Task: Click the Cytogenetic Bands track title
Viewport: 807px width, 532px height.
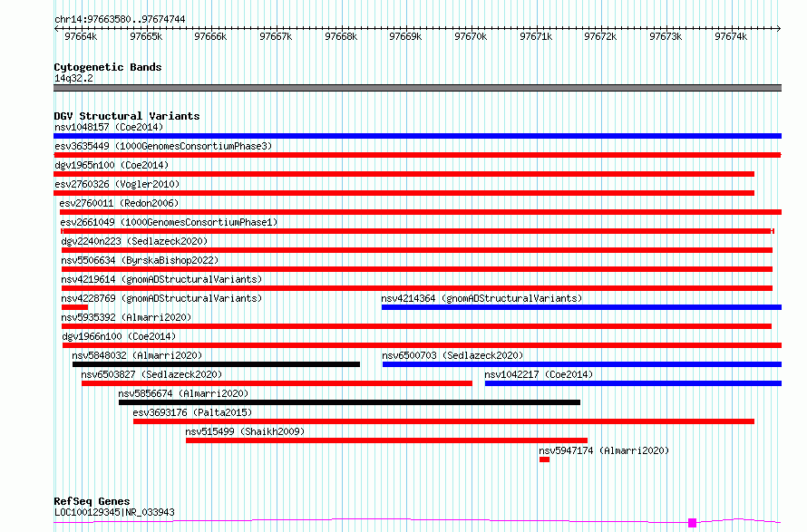Action: pos(108,67)
